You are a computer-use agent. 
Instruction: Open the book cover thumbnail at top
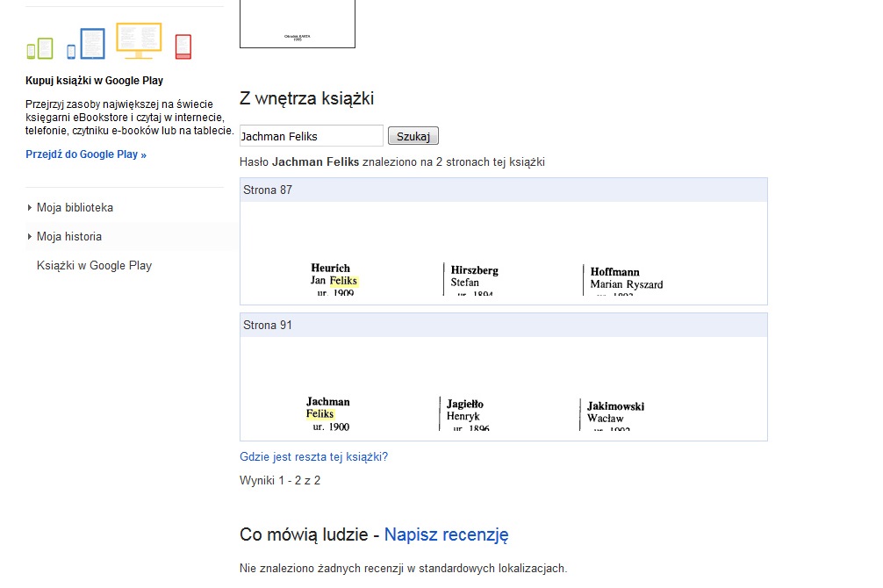(x=297, y=24)
